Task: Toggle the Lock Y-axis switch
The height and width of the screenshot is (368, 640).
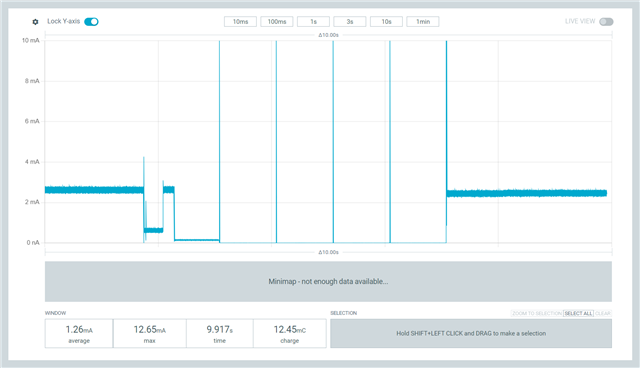Action: point(91,22)
